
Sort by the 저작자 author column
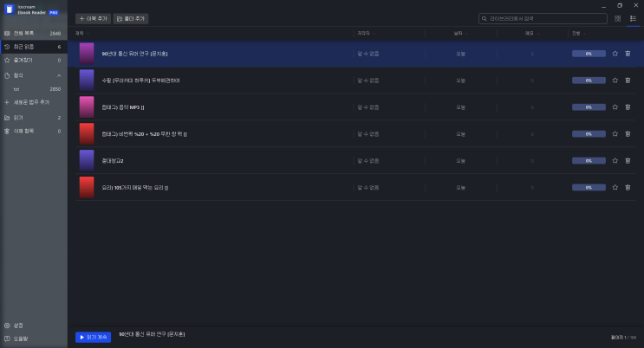363,33
